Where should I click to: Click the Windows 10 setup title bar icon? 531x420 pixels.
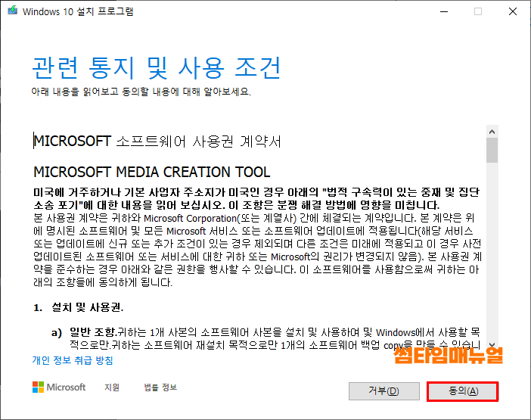tap(13, 11)
